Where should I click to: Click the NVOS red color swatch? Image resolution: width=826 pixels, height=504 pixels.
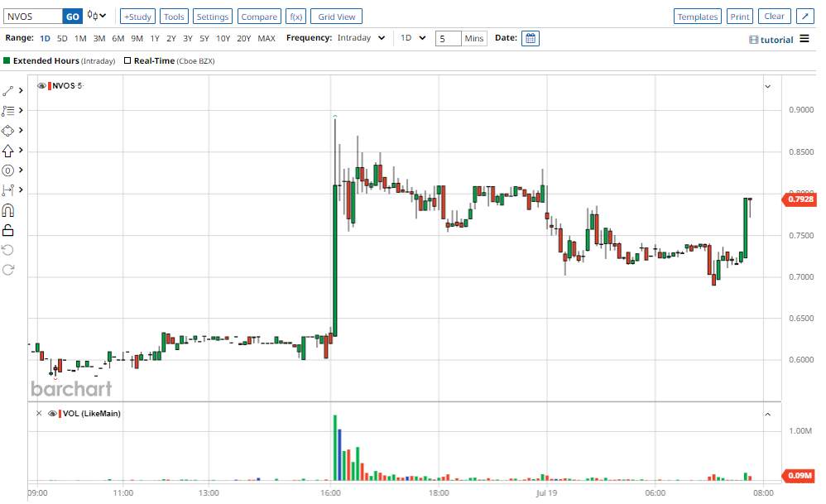tap(50, 86)
